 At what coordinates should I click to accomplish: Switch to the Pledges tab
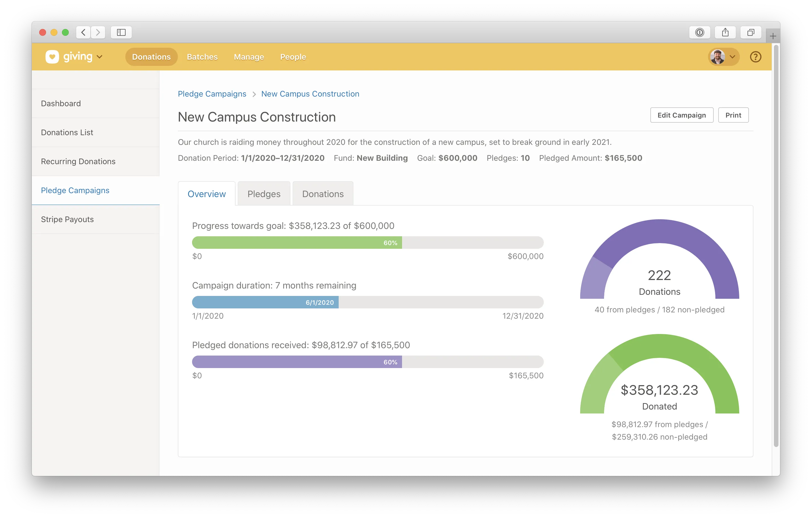(x=264, y=194)
